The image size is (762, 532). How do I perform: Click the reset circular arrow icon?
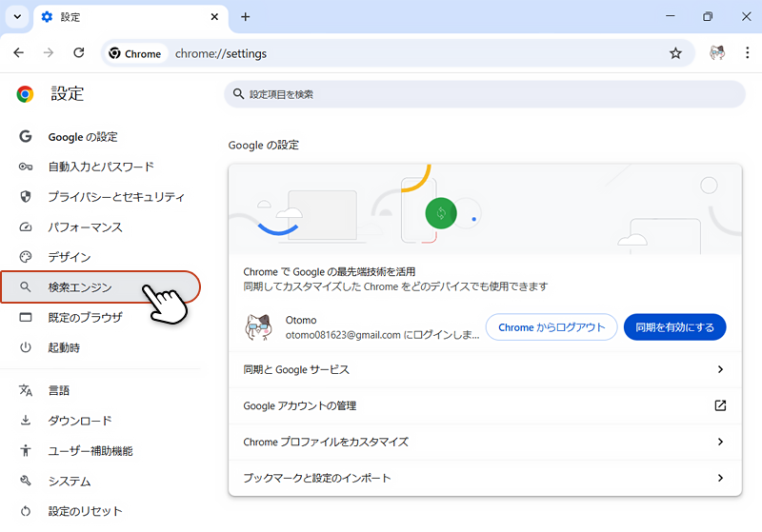point(26,511)
